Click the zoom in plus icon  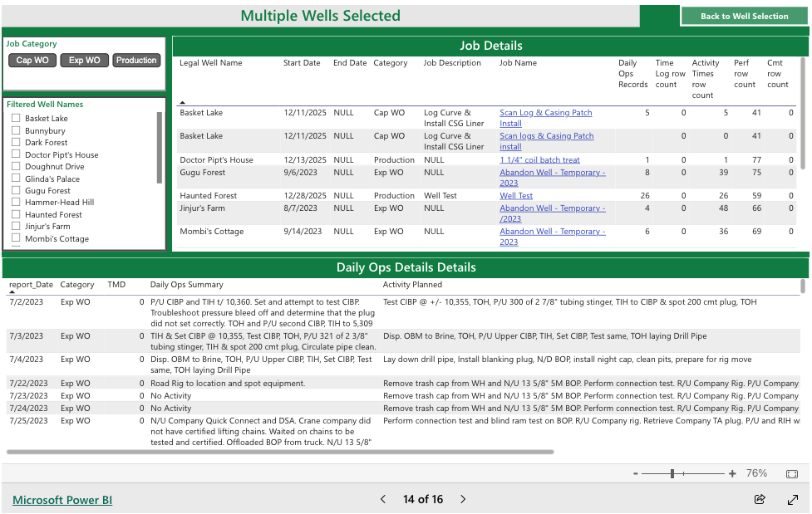tap(732, 473)
